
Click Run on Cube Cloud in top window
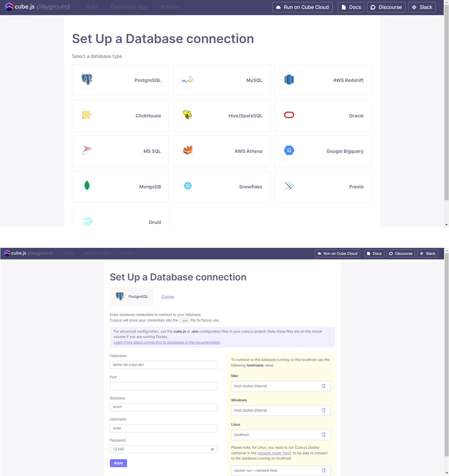(x=302, y=7)
